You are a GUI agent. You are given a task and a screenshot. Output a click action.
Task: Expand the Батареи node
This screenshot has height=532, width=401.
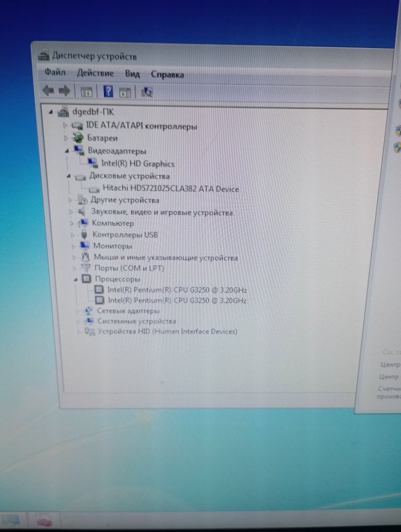click(x=66, y=138)
